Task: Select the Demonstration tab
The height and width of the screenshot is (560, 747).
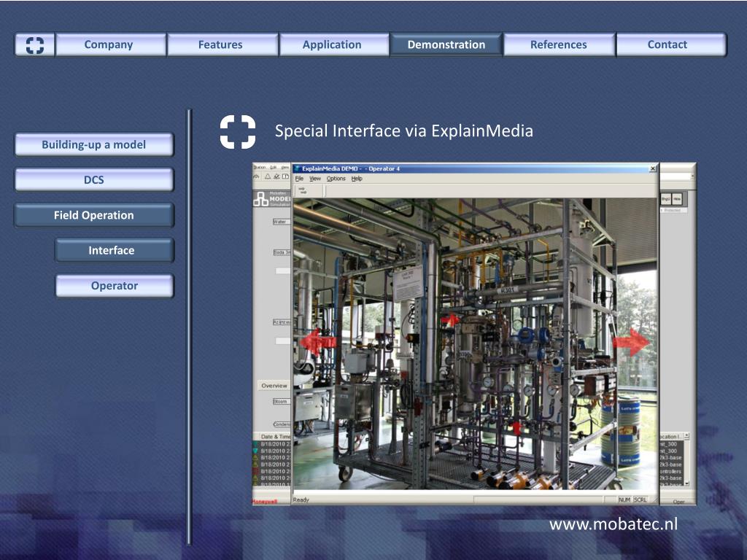Action: [446, 44]
